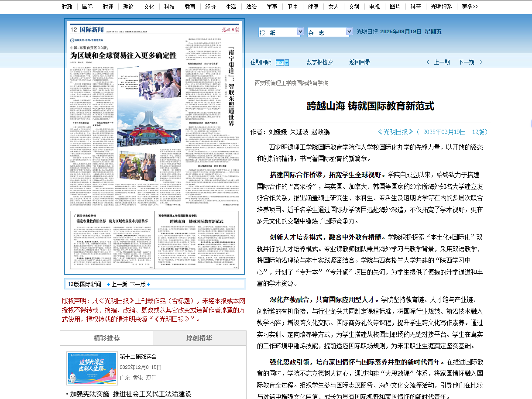Viewport: 532px width, 399px height.
Task: Expand the 报纸 dropdown list
Action: [x=300, y=32]
